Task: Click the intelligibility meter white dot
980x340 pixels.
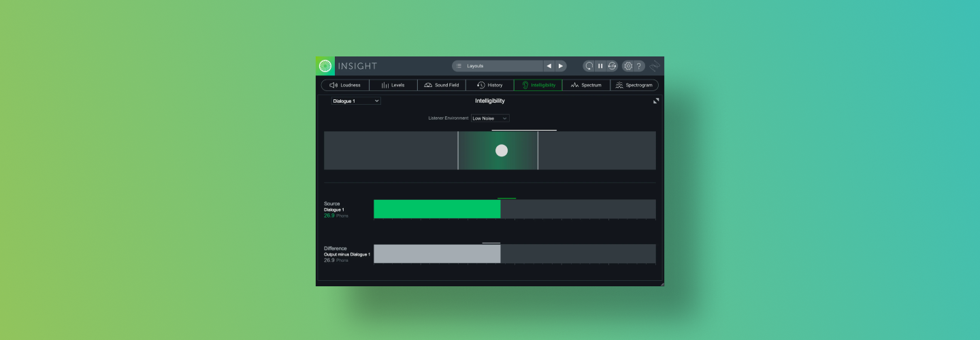Action: tap(502, 150)
